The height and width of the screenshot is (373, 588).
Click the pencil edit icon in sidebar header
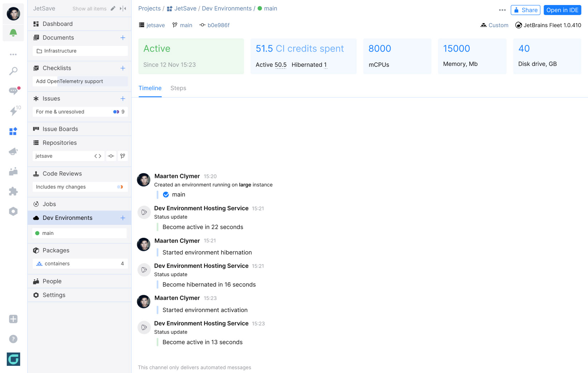pos(113,9)
